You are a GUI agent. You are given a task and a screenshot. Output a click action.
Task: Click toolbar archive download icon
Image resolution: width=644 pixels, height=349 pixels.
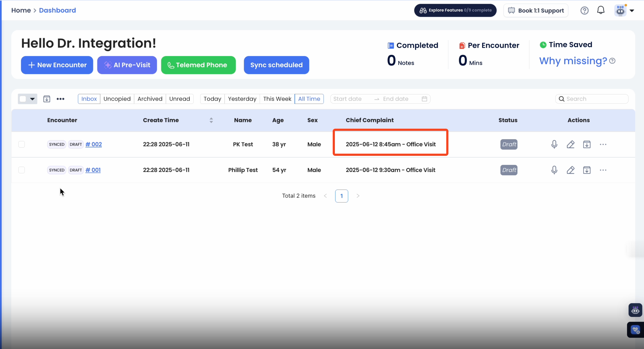[47, 99]
